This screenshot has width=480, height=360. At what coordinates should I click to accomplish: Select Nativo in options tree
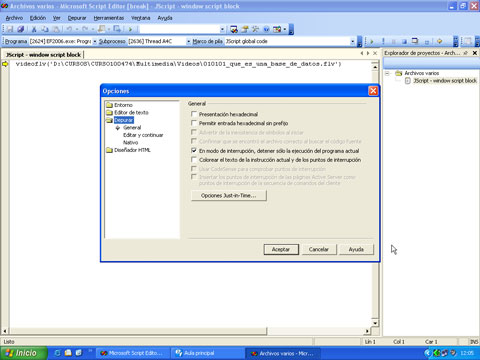pyautogui.click(x=131, y=142)
